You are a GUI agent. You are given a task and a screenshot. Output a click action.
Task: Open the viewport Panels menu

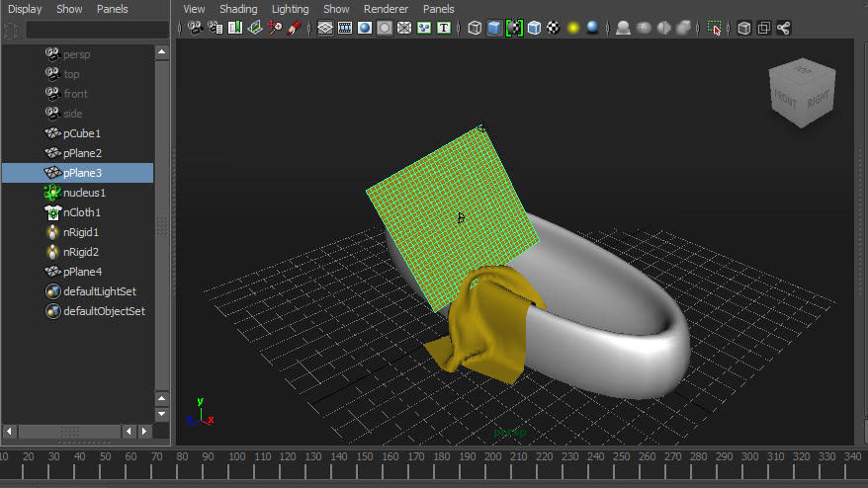pos(438,9)
